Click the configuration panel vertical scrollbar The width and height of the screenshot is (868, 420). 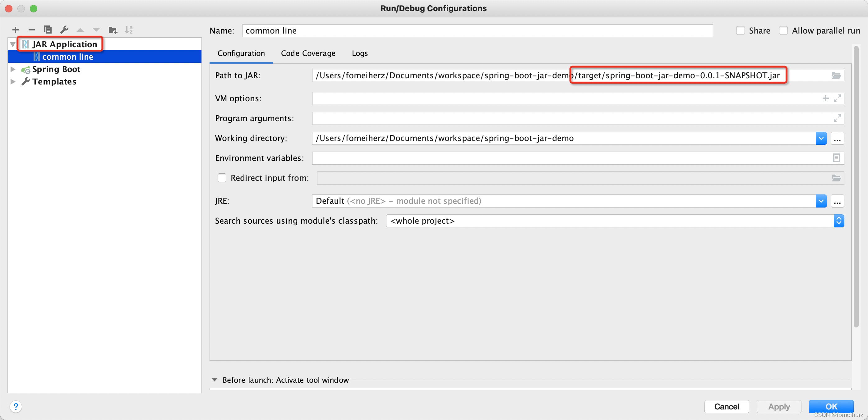(x=856, y=187)
